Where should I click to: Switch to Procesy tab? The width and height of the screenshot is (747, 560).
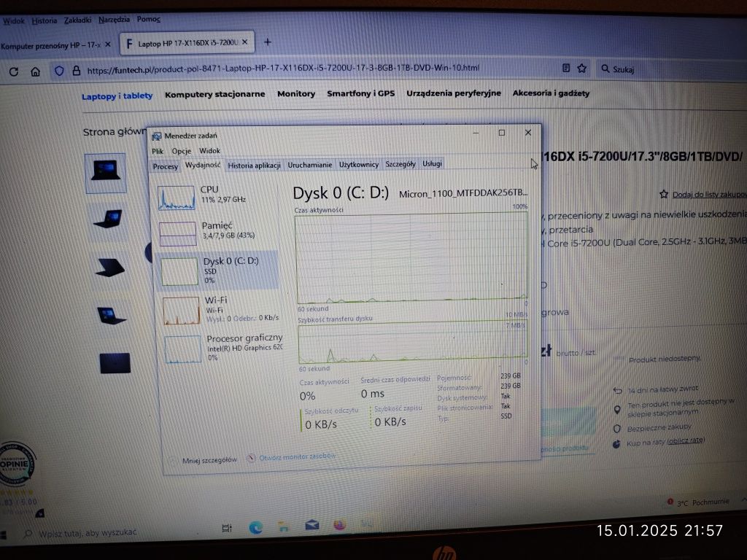(x=165, y=166)
